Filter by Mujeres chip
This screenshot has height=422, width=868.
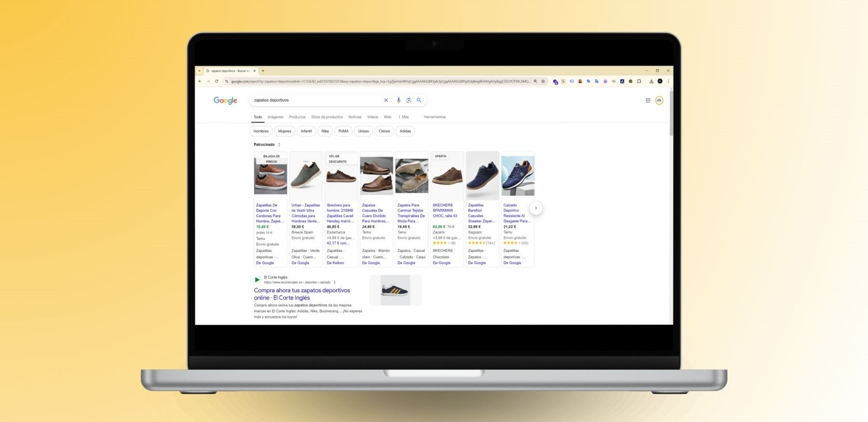tap(285, 131)
